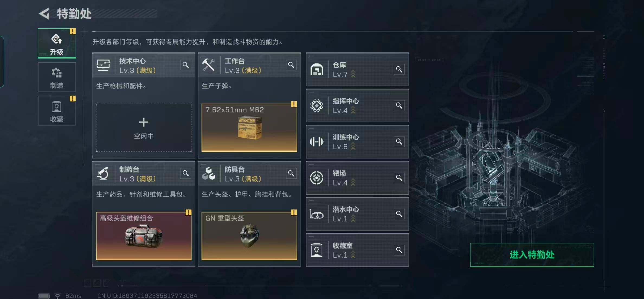Go back using the arrow beside 特勤处
This screenshot has height=299, width=644.
44,14
